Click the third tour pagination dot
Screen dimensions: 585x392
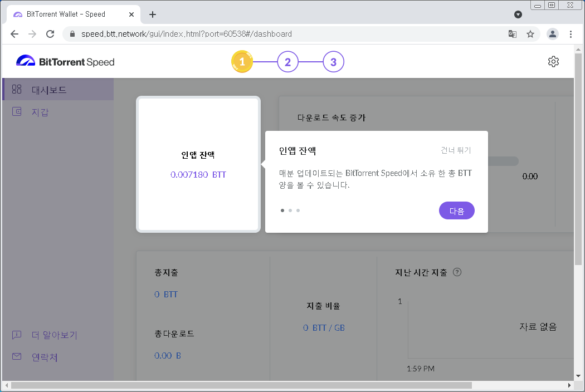coord(298,210)
